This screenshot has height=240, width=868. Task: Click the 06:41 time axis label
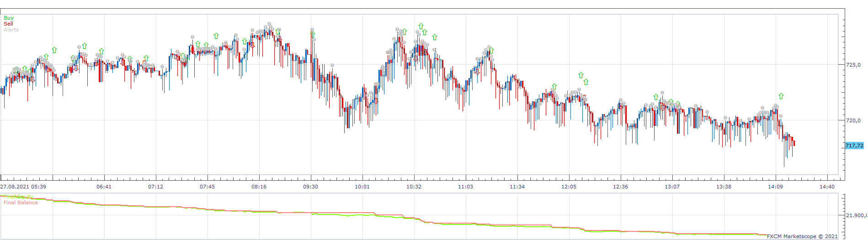pos(104,187)
